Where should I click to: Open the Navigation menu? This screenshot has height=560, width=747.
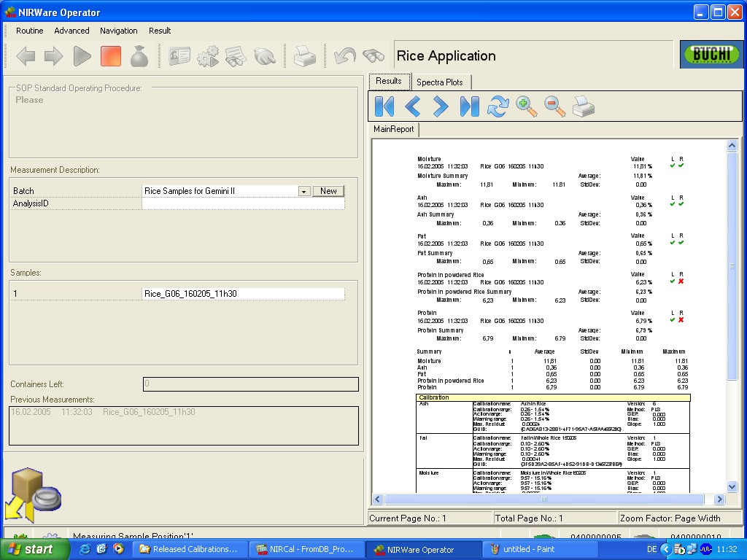[x=119, y=31]
